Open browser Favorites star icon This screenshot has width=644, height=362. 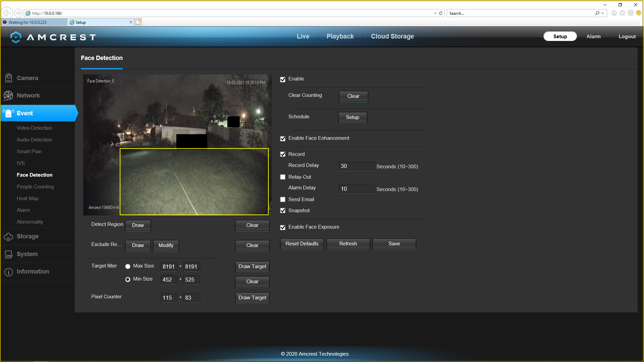coord(622,13)
